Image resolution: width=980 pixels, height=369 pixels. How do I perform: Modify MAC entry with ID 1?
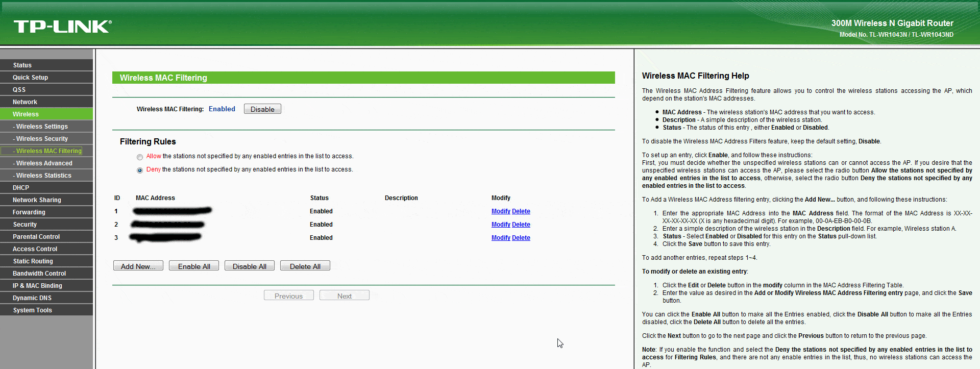(x=500, y=211)
